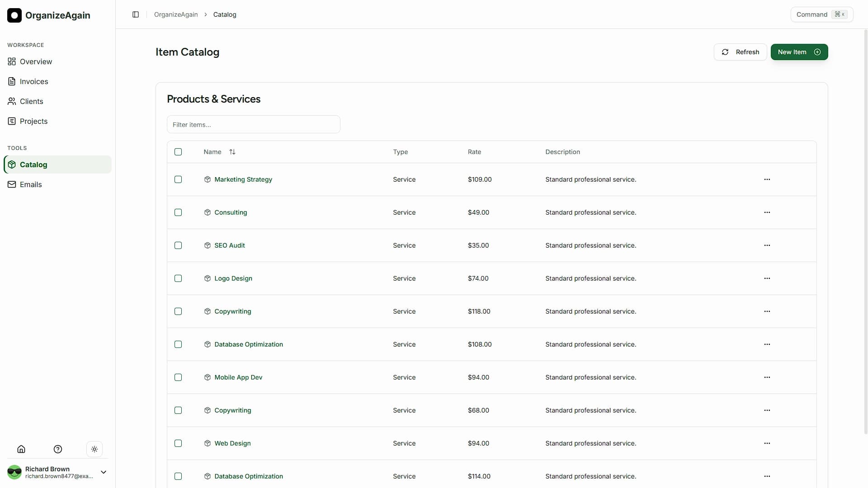Select the checkbox for SEO Audit
The height and width of the screenshot is (488, 868).
click(x=178, y=245)
